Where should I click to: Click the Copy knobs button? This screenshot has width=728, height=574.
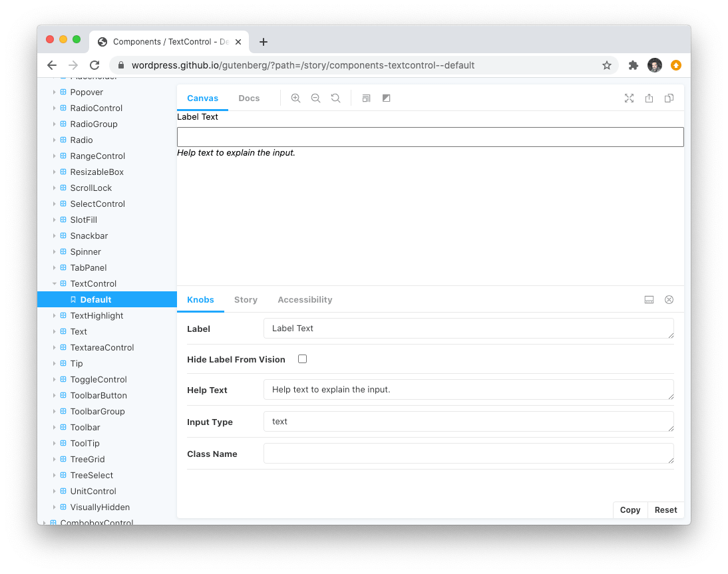630,510
